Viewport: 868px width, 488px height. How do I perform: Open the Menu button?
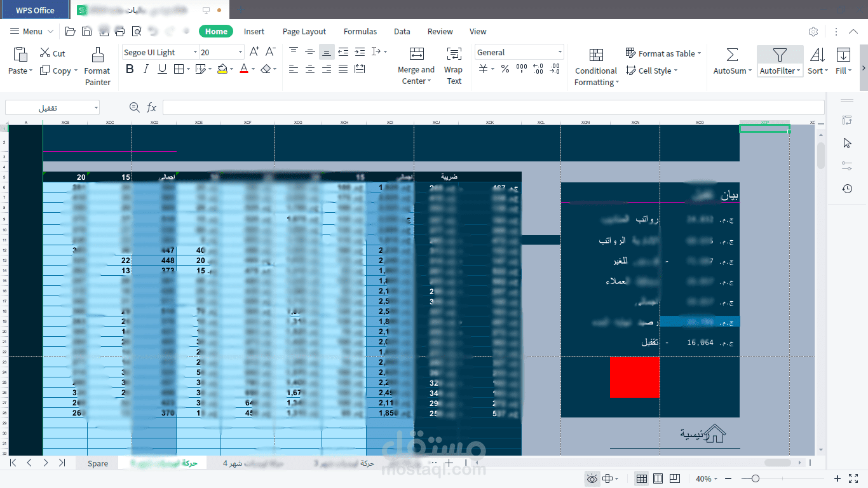click(x=32, y=31)
